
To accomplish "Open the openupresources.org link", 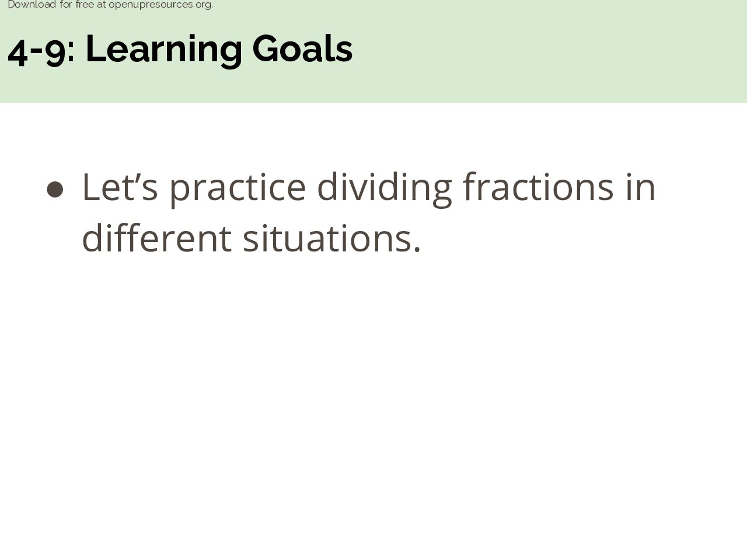I will (160, 5).
